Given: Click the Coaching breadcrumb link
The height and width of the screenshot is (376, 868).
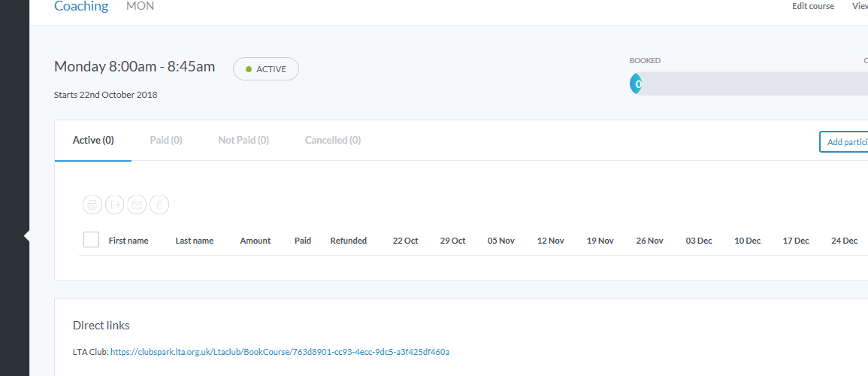Looking at the screenshot, I should pos(81,7).
